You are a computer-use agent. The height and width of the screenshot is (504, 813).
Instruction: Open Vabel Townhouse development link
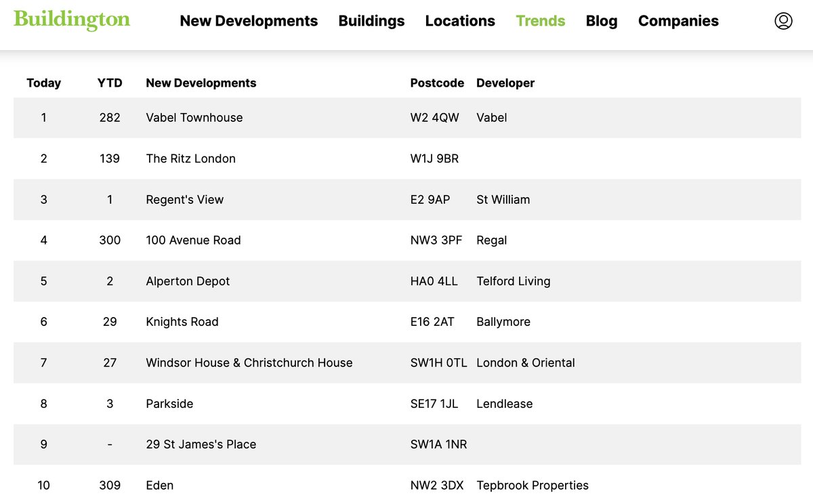(x=194, y=118)
